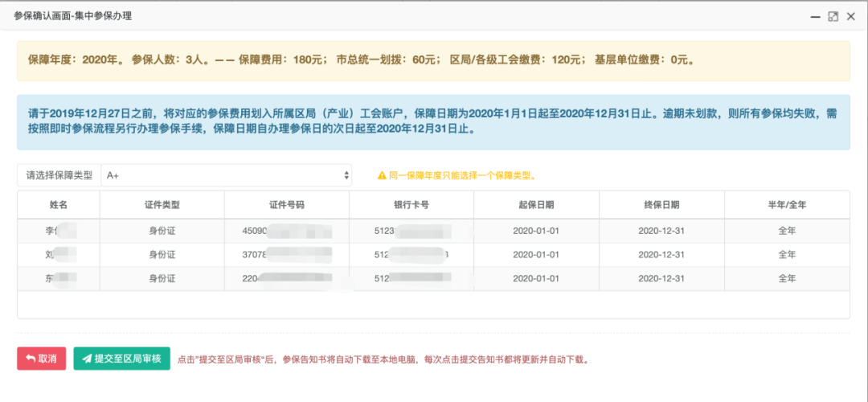Image resolution: width=868 pixels, height=402 pixels.
Task: Click the red note after the submit button
Action: pyautogui.click(x=383, y=359)
